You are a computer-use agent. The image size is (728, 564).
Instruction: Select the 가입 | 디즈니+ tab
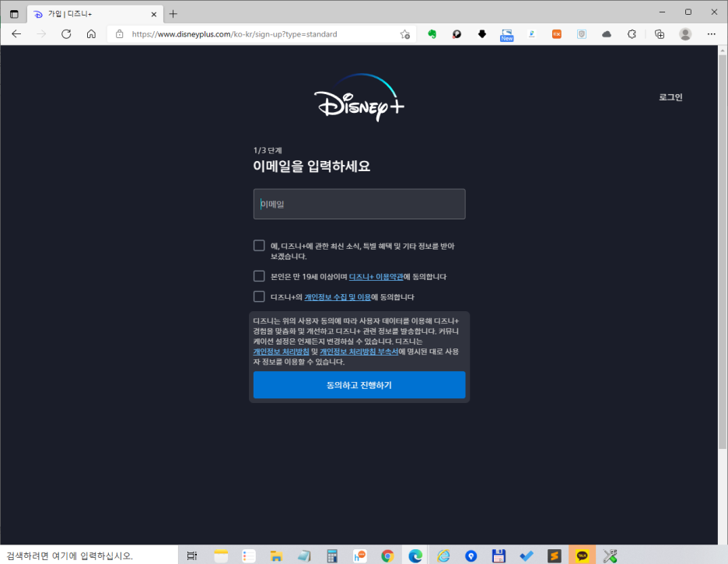[95, 14]
